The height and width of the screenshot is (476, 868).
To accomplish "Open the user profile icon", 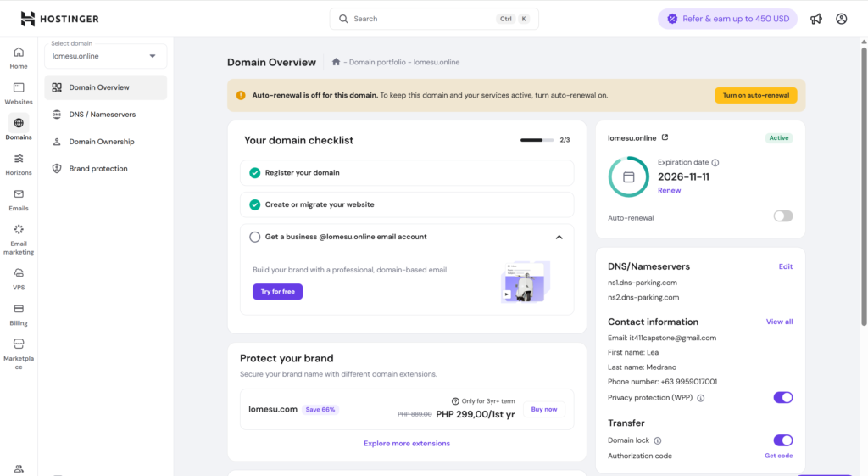I will 841,19.
